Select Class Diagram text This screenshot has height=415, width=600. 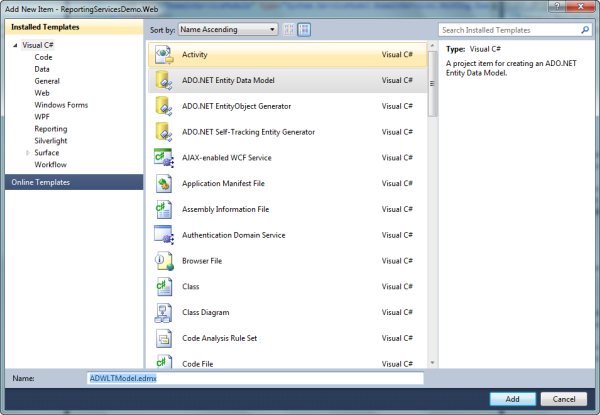(205, 312)
